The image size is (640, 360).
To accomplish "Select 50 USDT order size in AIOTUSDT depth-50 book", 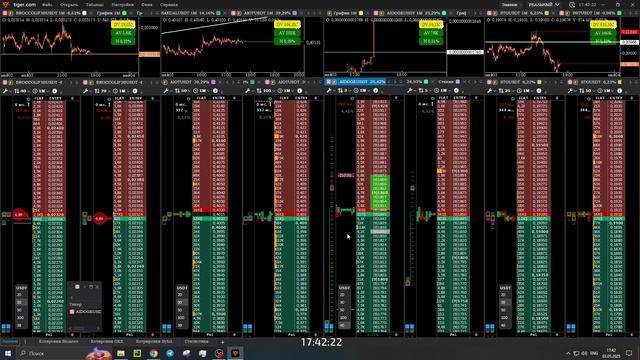I will point(180,310).
